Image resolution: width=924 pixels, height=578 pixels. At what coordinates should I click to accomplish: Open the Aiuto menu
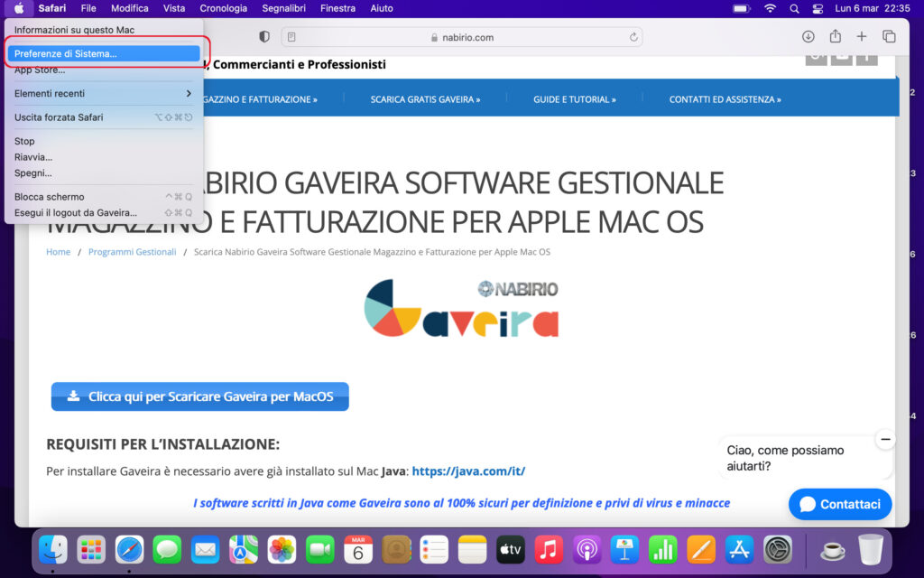(382, 8)
